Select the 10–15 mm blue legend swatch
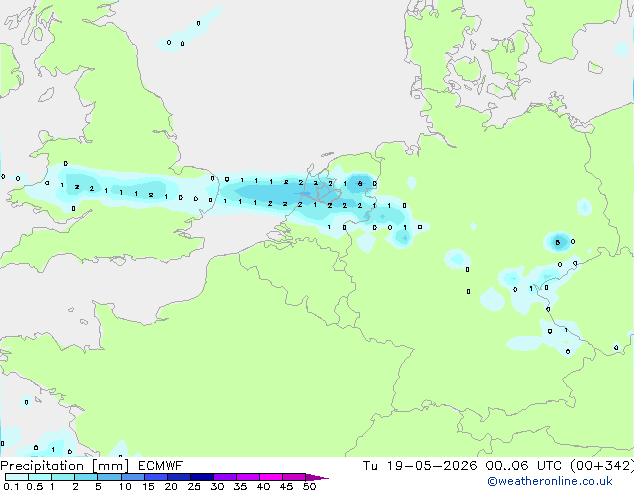This screenshot has width=634, height=490. click(133, 477)
